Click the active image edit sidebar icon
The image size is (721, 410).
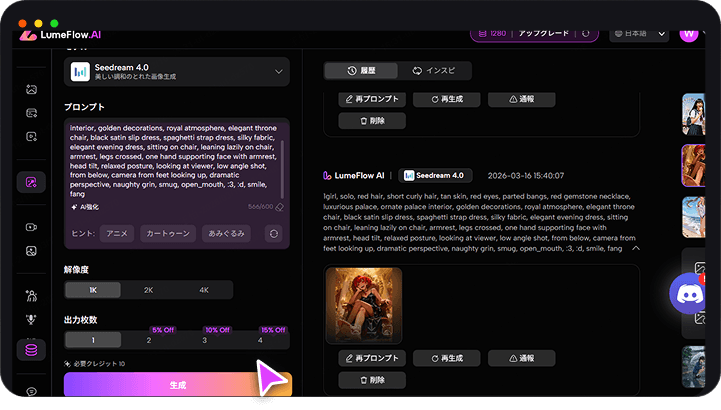[x=32, y=182]
